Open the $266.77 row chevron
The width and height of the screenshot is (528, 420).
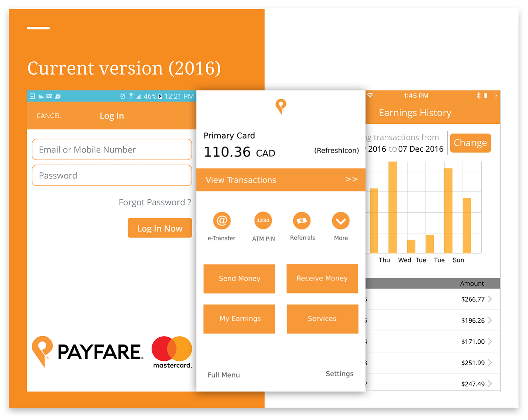coord(490,299)
